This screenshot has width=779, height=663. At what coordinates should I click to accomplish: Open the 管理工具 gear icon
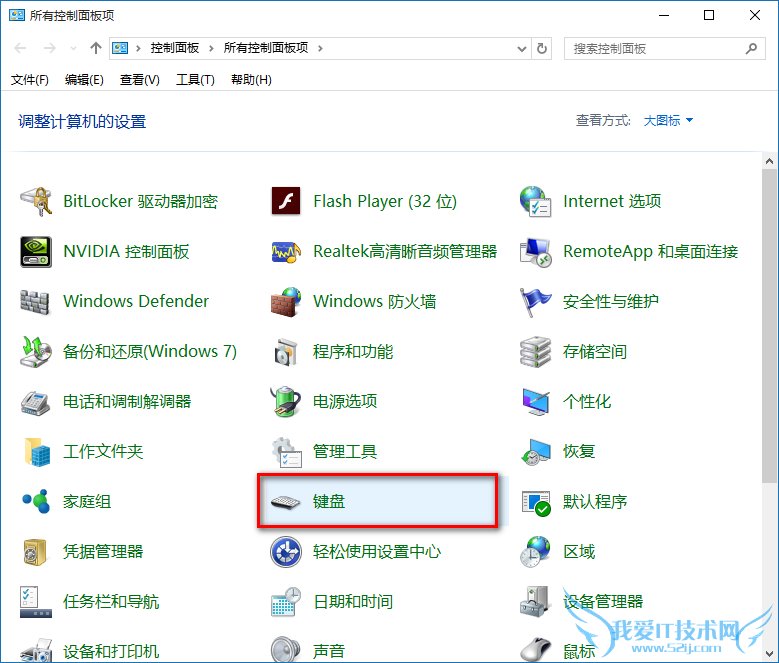click(x=287, y=452)
